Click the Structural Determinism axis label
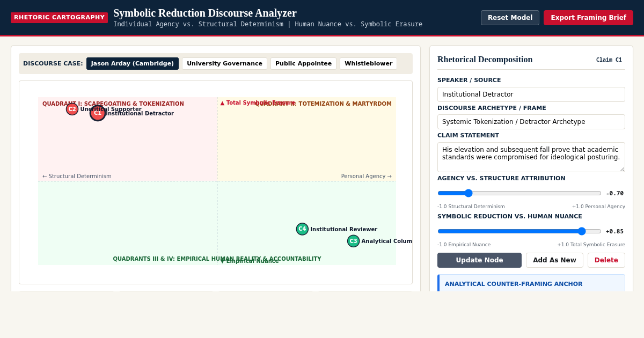Image resolution: width=644 pixels, height=338 pixels. coord(77,177)
